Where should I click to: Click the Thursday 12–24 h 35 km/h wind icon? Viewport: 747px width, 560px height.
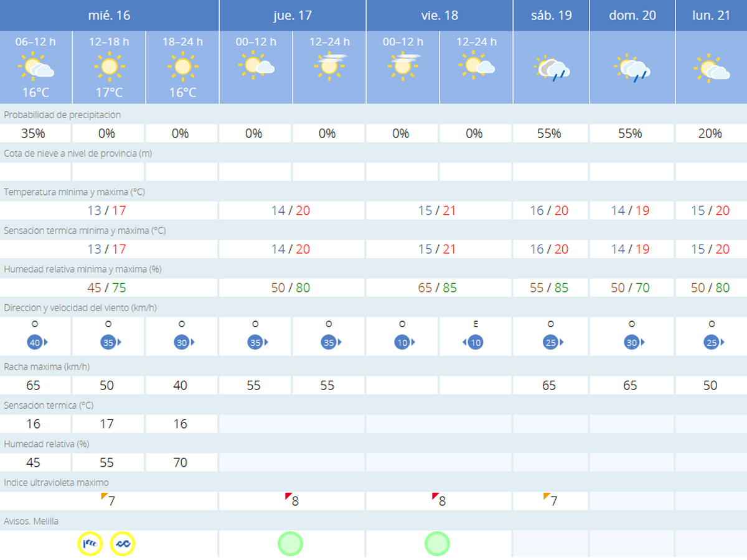(330, 342)
